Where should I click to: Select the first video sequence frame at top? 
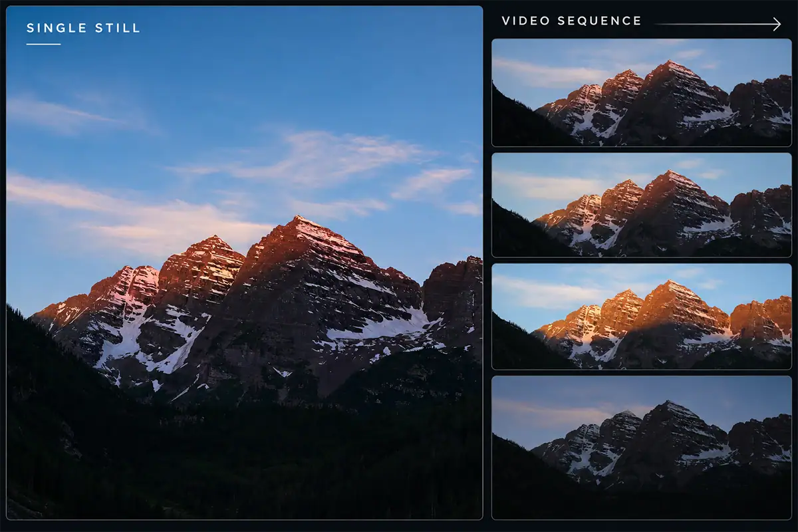(x=642, y=92)
